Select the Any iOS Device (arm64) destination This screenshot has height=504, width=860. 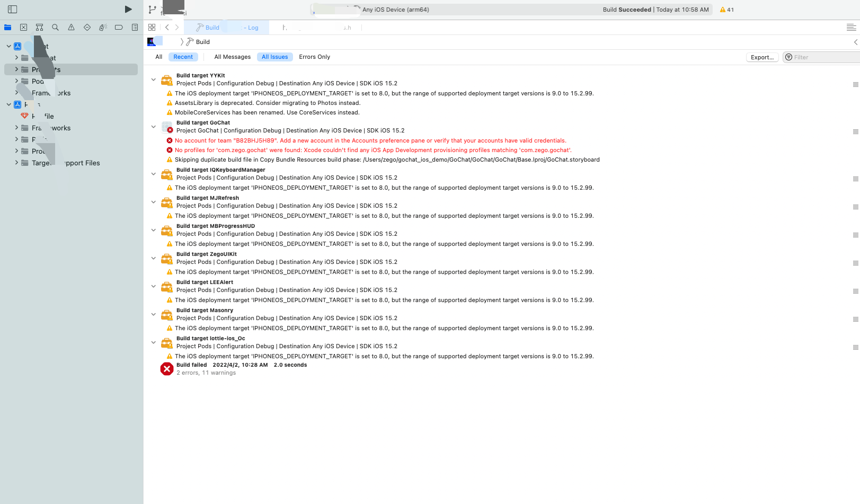[x=396, y=10]
